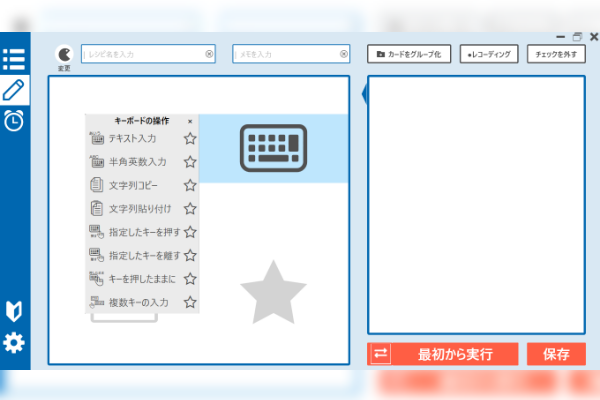Click the キーボードの操作 popup title
Image resolution: width=600 pixels, height=400 pixels.
pyautogui.click(x=142, y=121)
